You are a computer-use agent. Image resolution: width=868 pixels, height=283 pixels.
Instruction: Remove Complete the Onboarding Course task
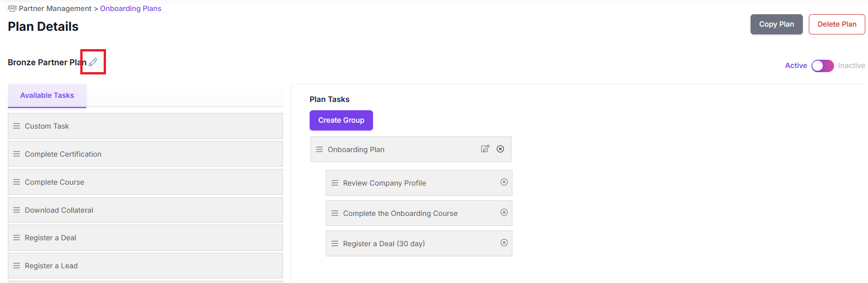504,212
